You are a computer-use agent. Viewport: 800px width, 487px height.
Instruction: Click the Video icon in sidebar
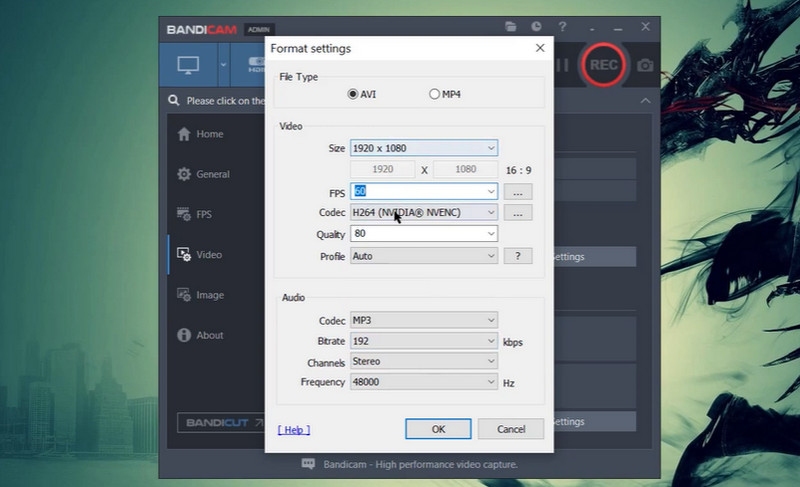coord(184,254)
